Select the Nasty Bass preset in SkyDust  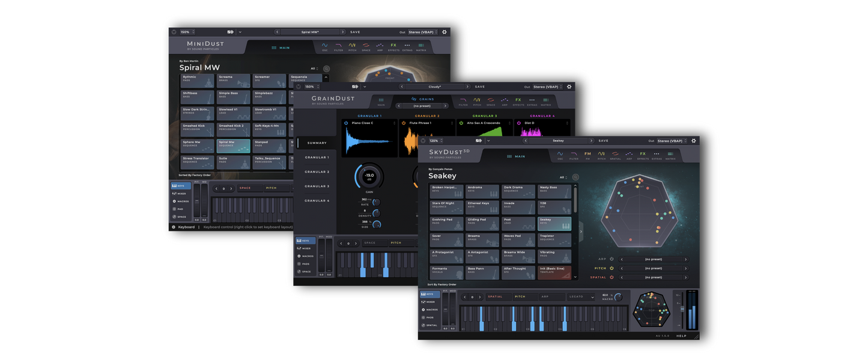(x=554, y=191)
